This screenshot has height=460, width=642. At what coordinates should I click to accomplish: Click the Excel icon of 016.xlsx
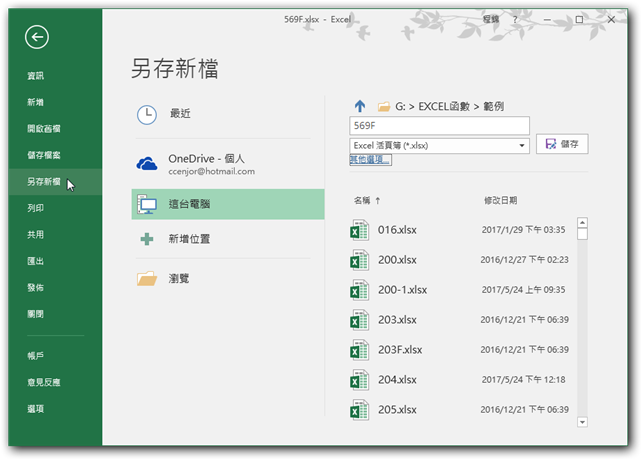tap(359, 230)
